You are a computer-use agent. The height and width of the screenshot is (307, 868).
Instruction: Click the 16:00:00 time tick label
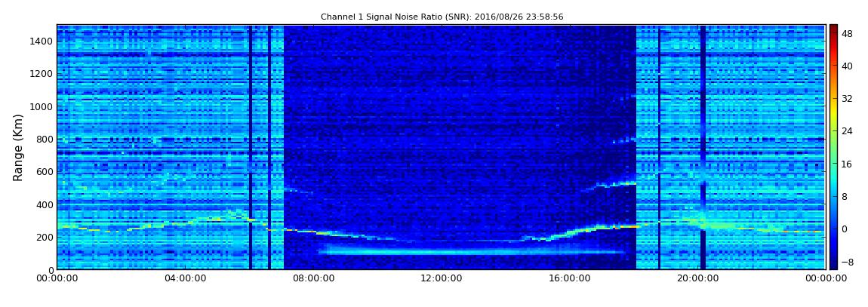570,279
